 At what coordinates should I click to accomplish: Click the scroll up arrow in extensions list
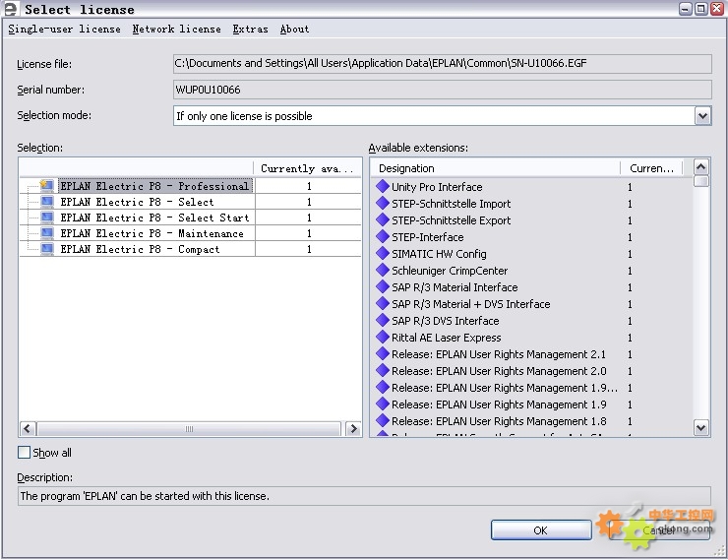tap(700, 166)
